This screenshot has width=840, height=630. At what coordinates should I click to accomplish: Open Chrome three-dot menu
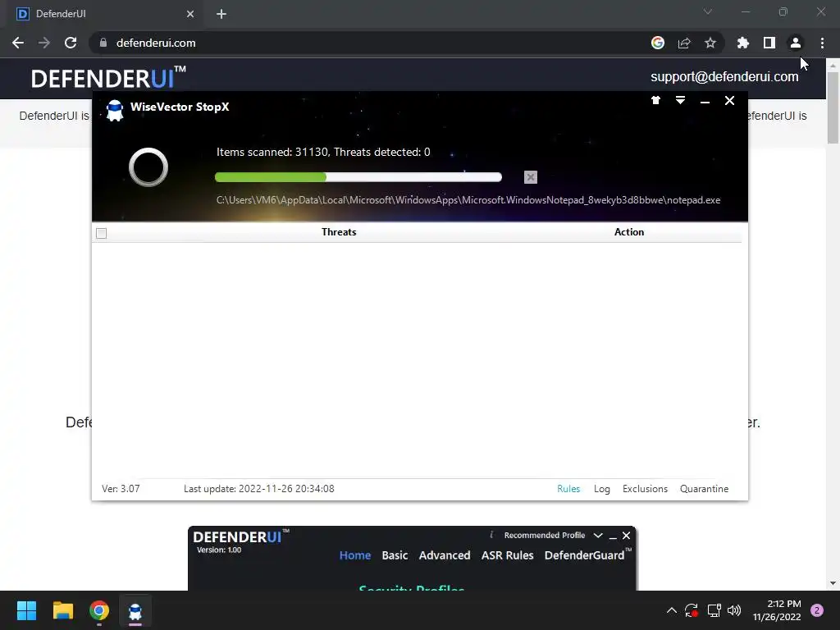click(822, 43)
